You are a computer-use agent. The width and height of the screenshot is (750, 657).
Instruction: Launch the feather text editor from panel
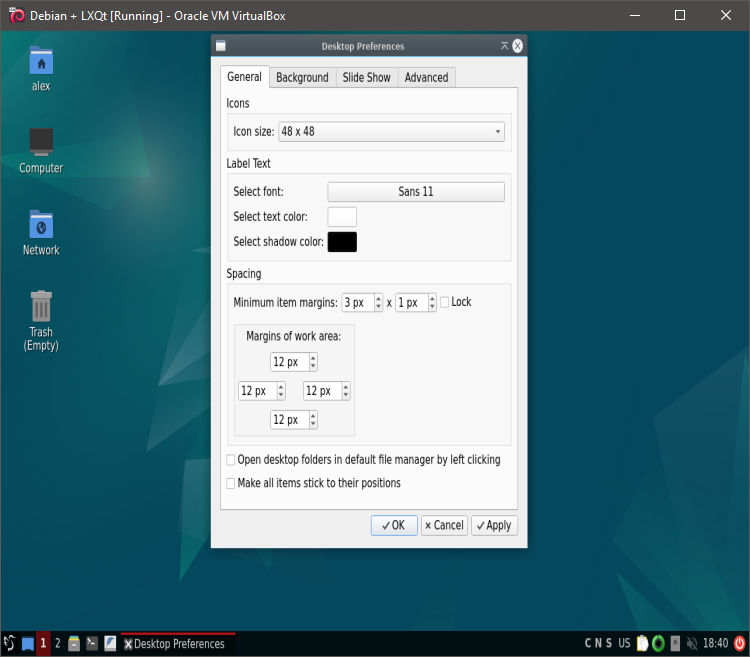coord(110,643)
